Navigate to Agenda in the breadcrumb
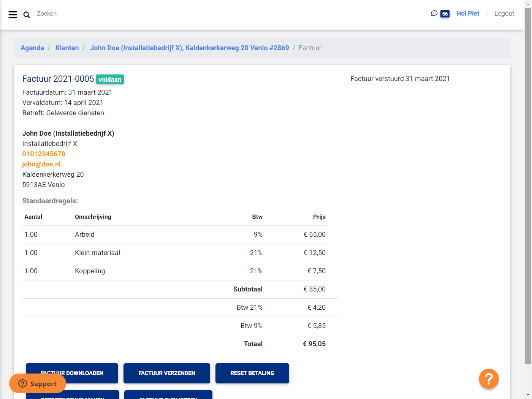The image size is (532, 399). [x=32, y=47]
